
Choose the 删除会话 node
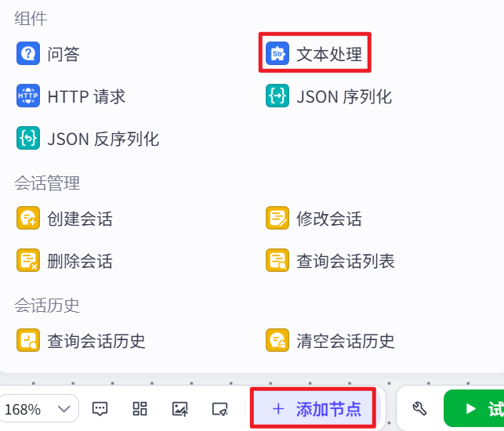64,261
